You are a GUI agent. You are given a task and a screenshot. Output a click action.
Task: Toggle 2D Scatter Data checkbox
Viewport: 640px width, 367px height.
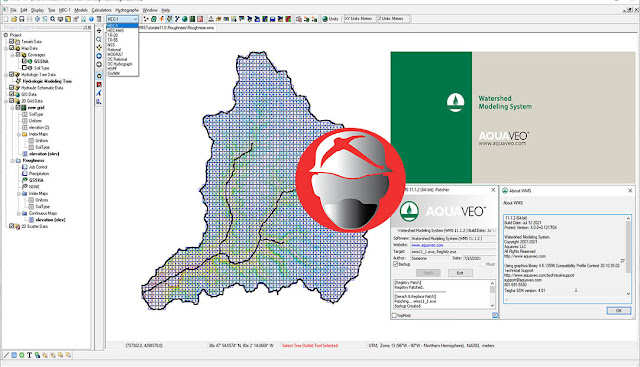point(11,226)
